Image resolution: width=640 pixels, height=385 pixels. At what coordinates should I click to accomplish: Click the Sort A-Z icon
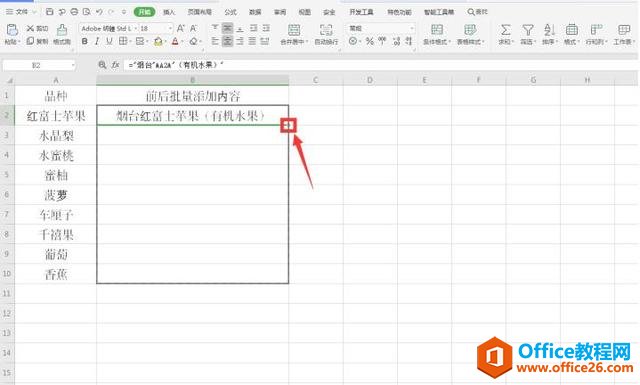pos(549,30)
